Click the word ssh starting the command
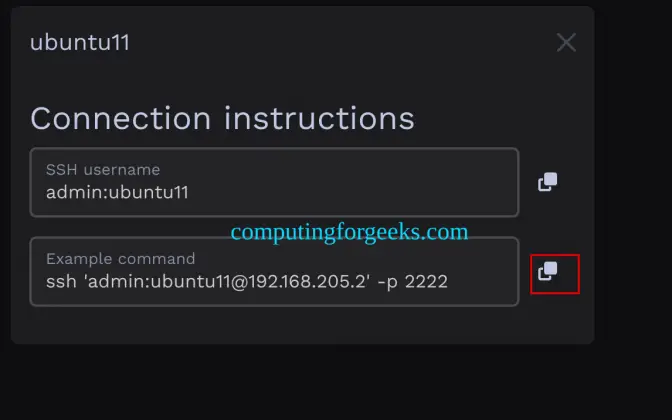The image size is (672, 420). [59, 282]
